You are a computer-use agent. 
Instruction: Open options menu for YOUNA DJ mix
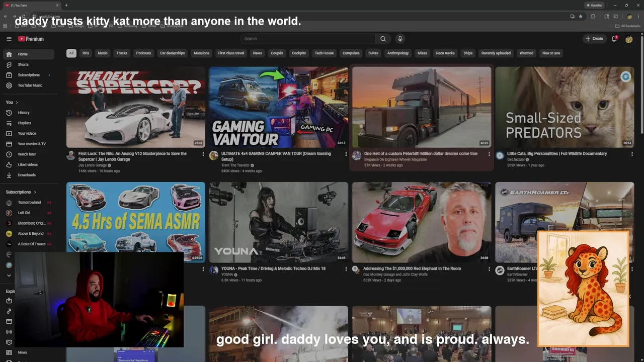point(346,269)
